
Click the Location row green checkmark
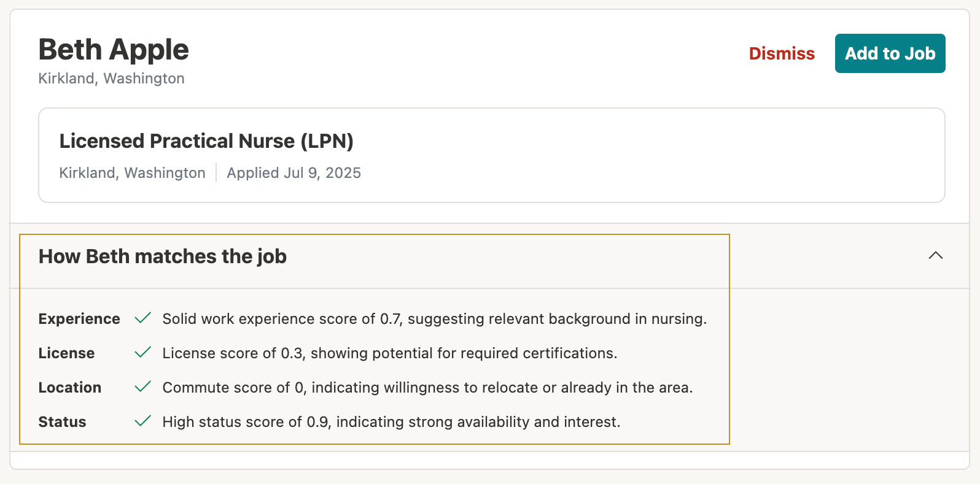point(143,387)
